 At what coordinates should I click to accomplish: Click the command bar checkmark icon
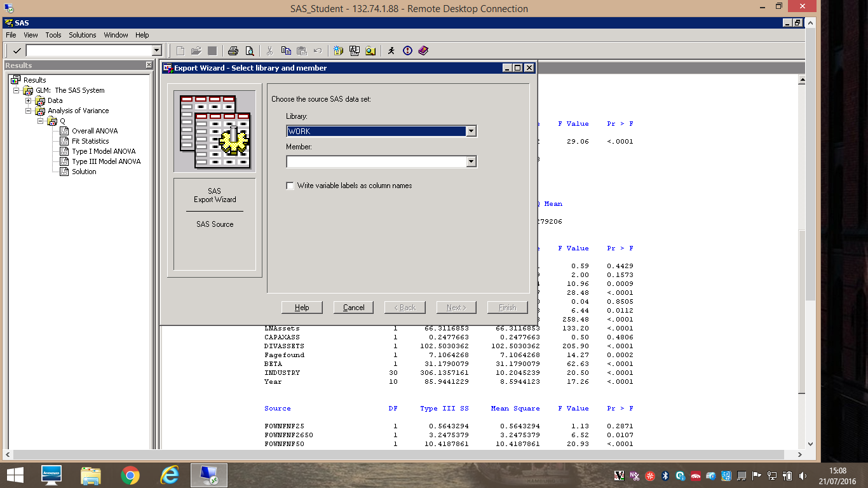[17, 51]
